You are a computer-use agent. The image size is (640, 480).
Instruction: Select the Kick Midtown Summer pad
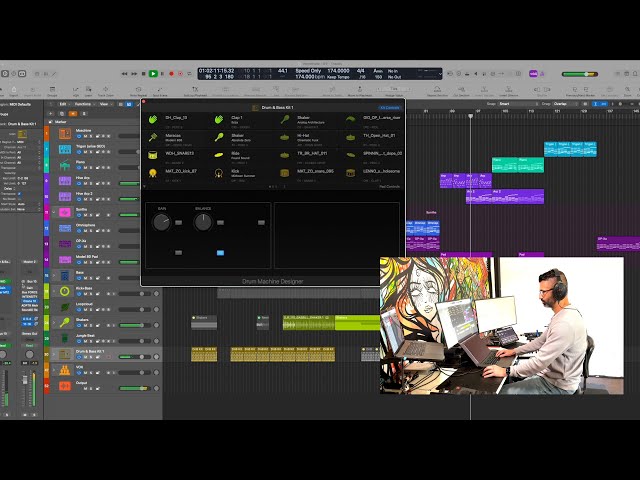coord(242,174)
